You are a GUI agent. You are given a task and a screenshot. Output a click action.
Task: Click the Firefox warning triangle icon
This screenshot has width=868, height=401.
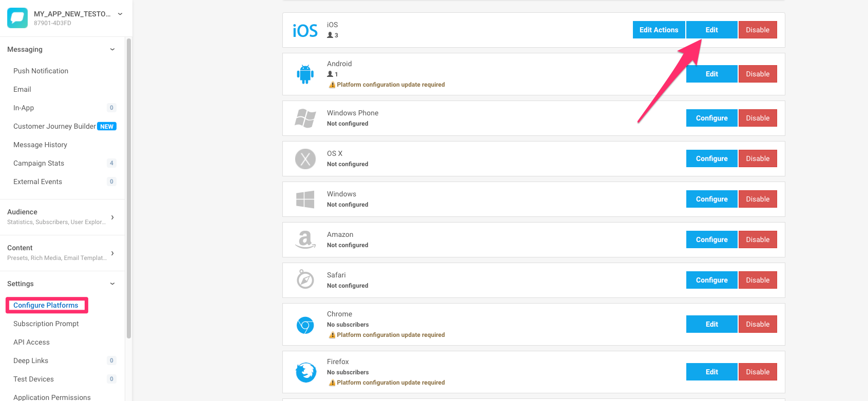[x=332, y=383]
